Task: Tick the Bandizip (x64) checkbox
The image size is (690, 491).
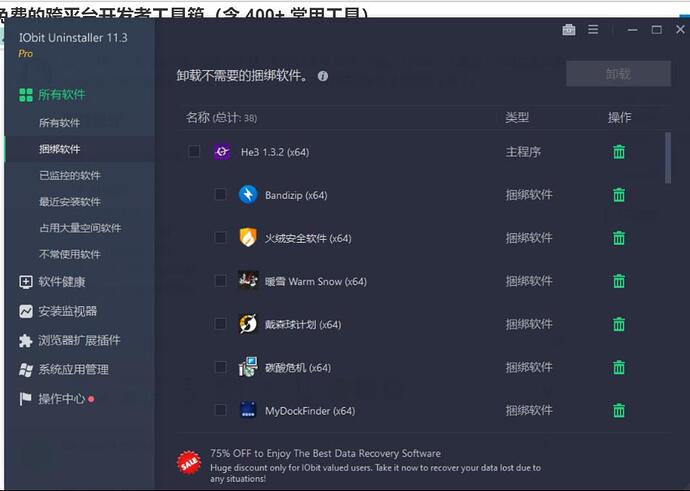Action: pyautogui.click(x=220, y=194)
